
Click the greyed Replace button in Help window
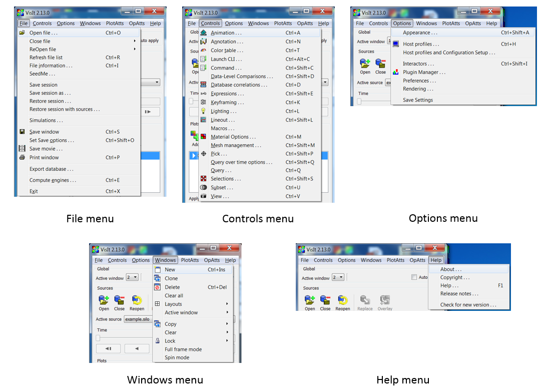365,303
